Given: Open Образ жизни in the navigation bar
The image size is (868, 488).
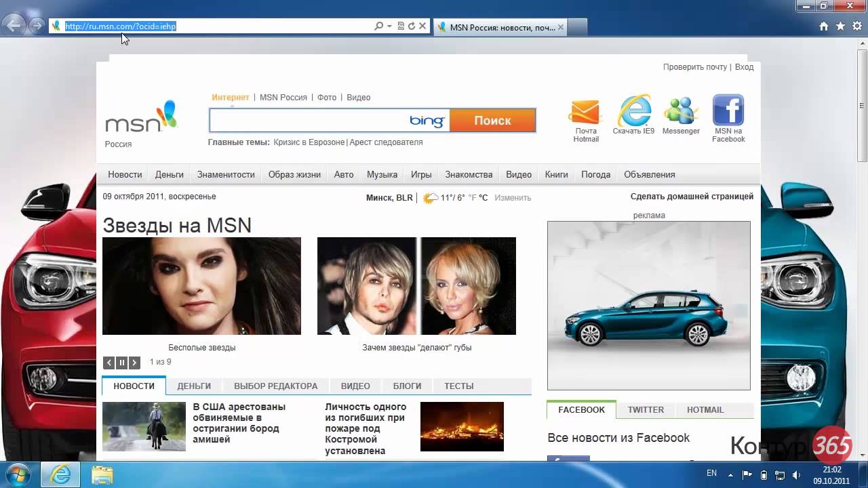Looking at the screenshot, I should point(294,174).
